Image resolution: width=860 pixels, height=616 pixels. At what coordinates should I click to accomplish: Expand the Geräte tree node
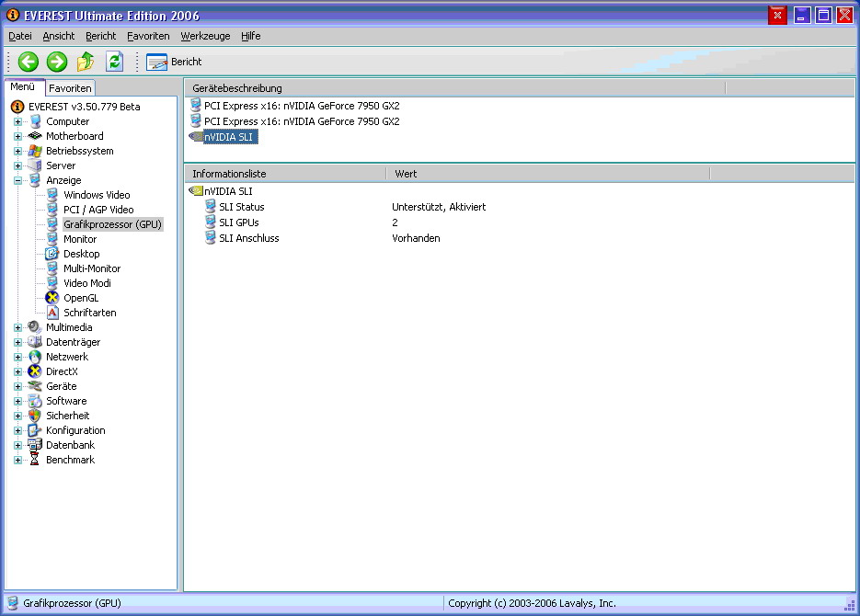point(18,386)
